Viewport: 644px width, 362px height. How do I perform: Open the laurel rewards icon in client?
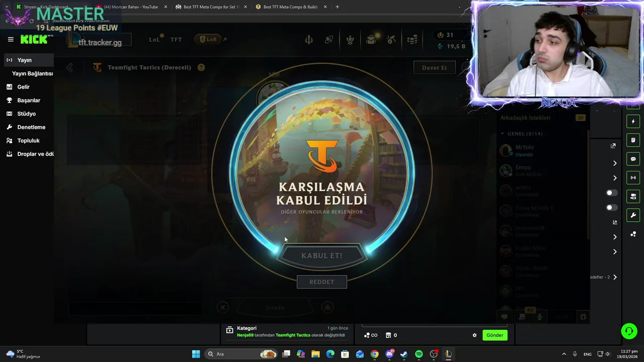350,39
